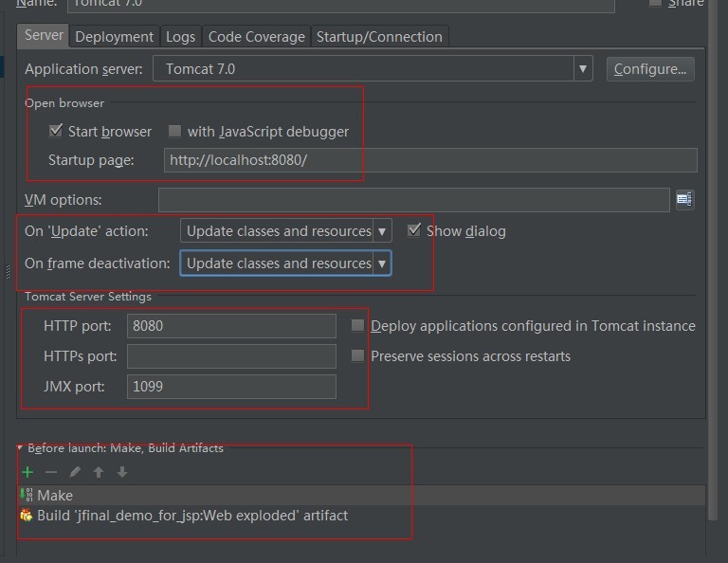Click the HTTP port field

pos(231,326)
